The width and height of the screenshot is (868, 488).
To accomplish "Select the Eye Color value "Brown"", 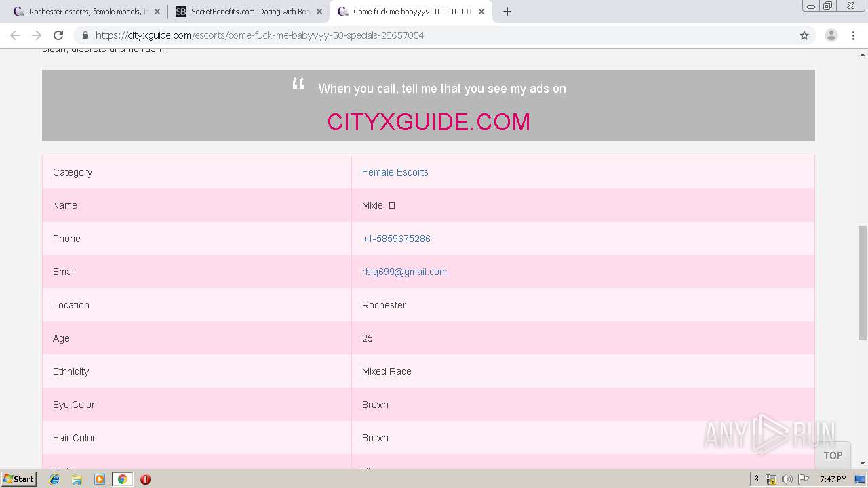I will pos(375,405).
